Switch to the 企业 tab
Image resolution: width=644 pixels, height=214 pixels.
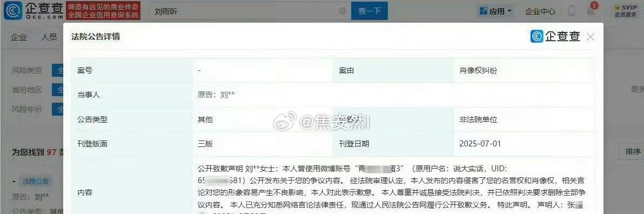point(19,37)
